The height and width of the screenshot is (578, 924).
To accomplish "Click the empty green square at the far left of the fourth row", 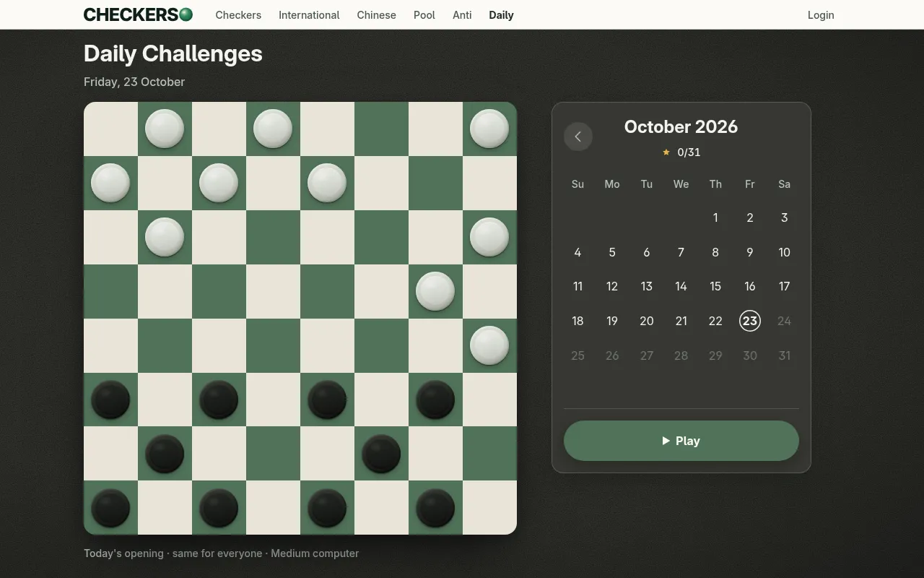I will [110, 291].
